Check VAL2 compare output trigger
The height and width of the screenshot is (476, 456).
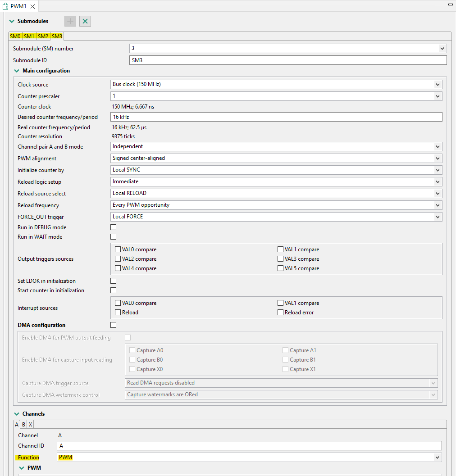coord(118,259)
